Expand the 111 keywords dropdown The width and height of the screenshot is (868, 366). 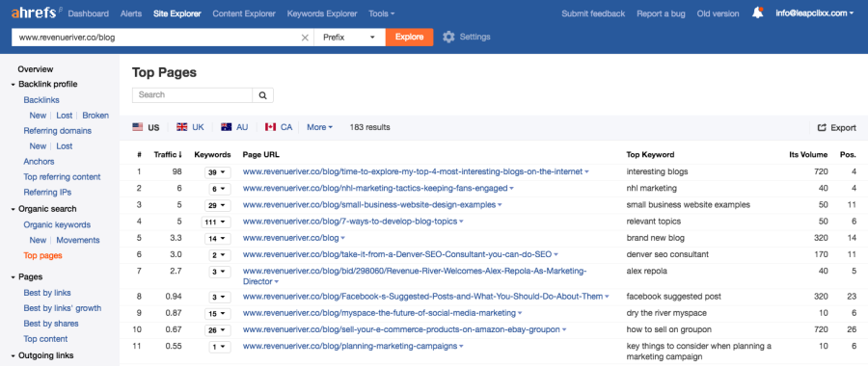click(x=216, y=222)
